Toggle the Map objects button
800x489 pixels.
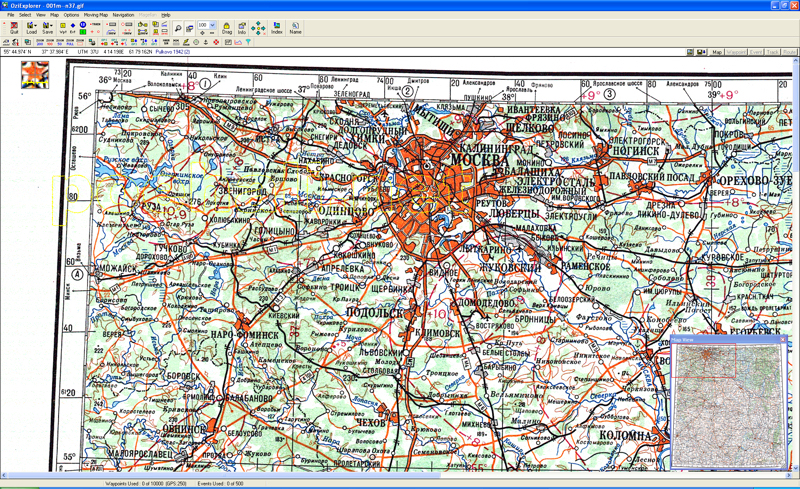pos(717,52)
